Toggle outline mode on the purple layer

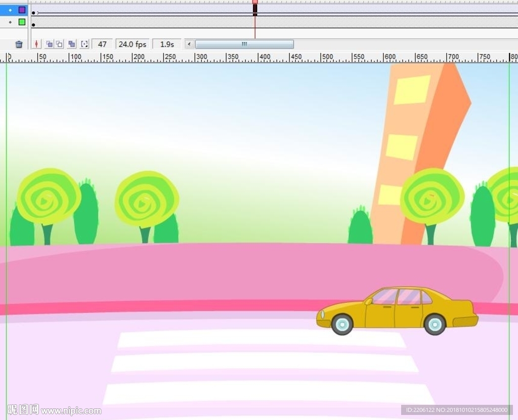click(22, 10)
